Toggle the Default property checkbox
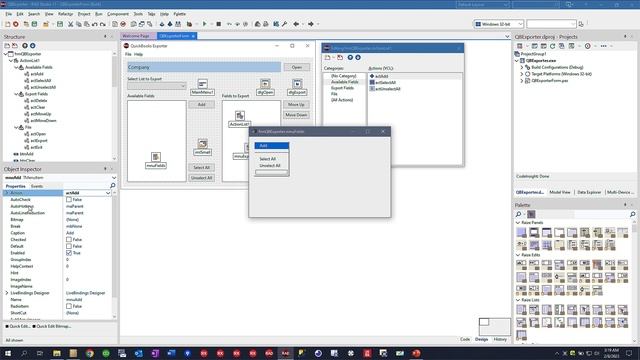Viewport: 640px width, 360px height. pos(69,246)
